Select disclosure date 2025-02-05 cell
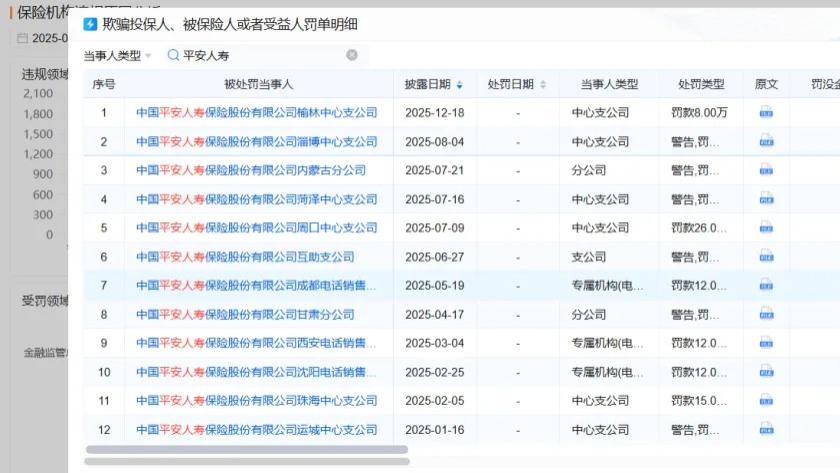Viewport: 840px width, 473px height. [x=434, y=401]
